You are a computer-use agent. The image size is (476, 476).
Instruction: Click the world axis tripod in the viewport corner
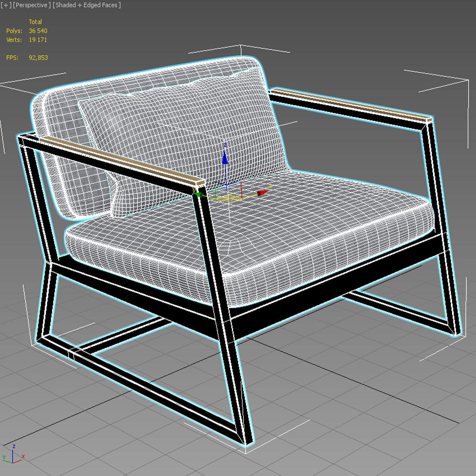coord(13,455)
